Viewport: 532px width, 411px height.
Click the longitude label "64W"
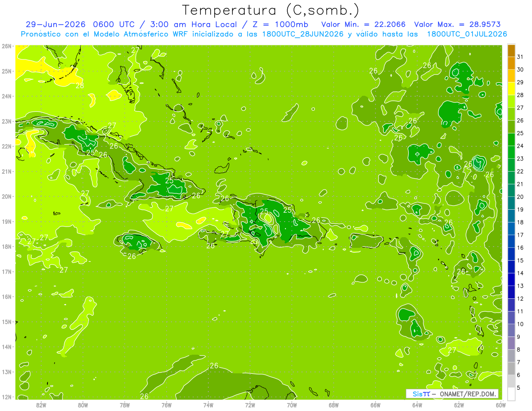tap(417, 405)
